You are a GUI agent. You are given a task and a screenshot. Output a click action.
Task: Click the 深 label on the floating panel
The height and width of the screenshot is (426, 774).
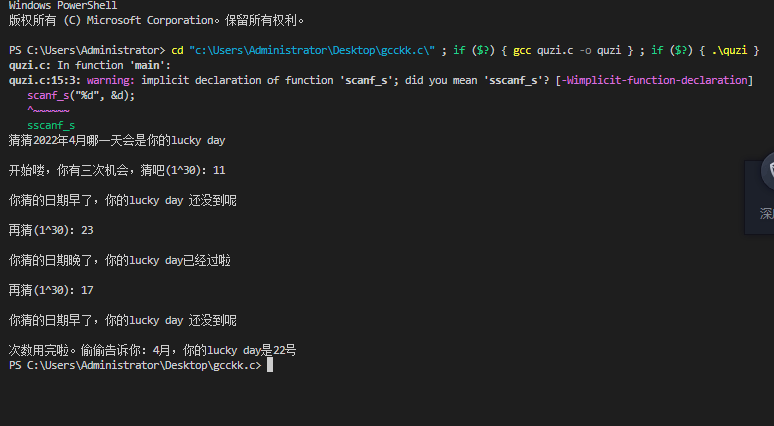tap(766, 213)
